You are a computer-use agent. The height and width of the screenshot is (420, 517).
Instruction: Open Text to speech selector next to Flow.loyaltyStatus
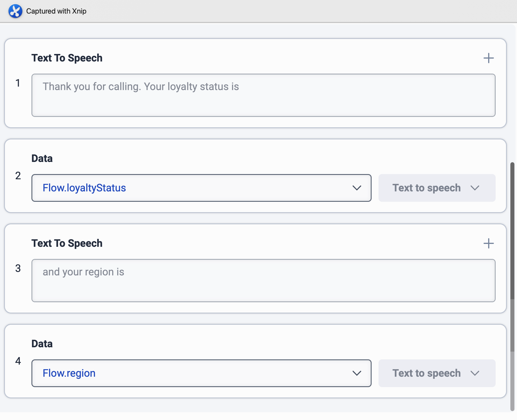click(437, 188)
